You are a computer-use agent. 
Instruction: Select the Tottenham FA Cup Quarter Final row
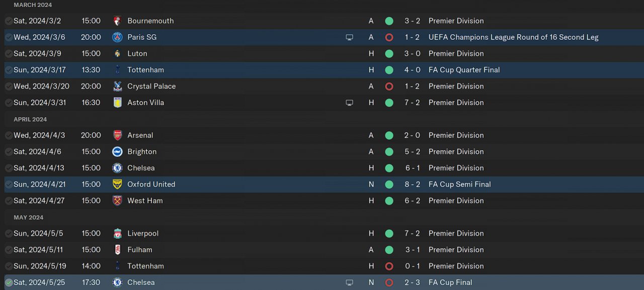tap(252, 70)
